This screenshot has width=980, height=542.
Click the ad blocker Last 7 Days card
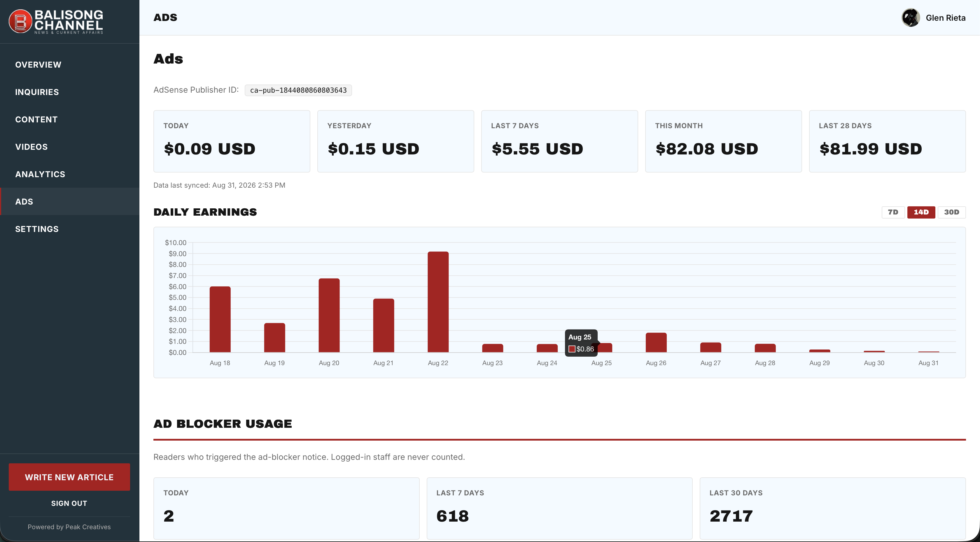(559, 508)
